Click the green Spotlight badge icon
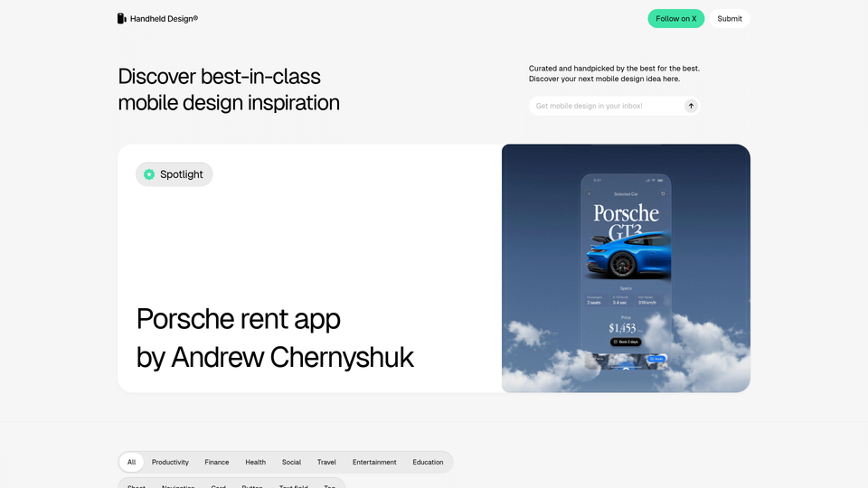The image size is (868, 488). click(x=149, y=174)
